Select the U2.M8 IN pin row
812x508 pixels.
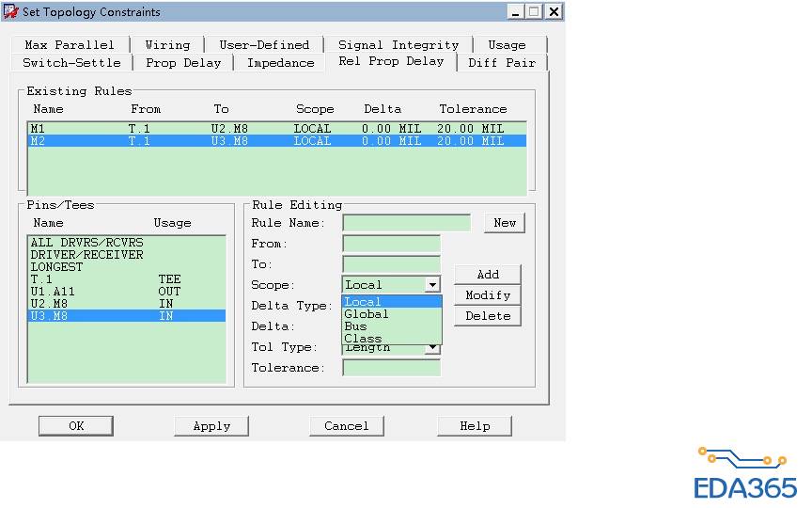126,304
